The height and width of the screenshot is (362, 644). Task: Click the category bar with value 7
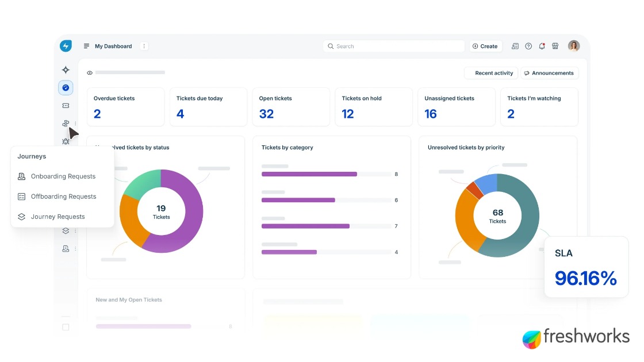pos(305,226)
